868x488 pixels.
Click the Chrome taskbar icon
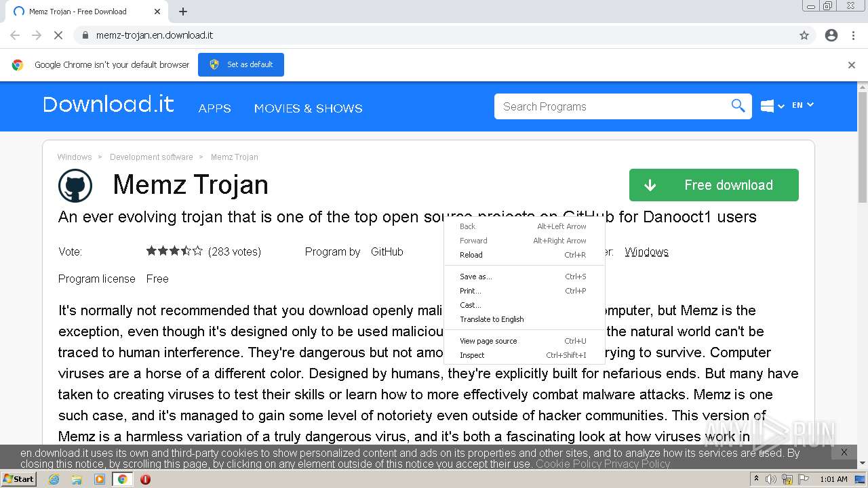pyautogui.click(x=123, y=479)
